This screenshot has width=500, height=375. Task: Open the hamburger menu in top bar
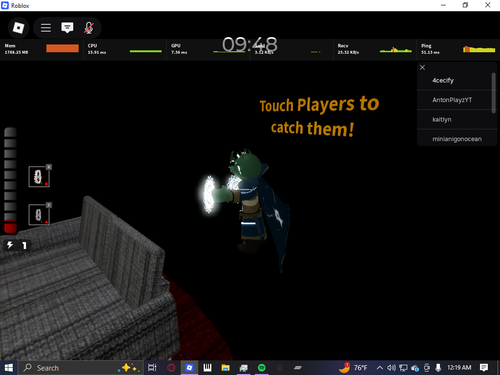coord(46,28)
